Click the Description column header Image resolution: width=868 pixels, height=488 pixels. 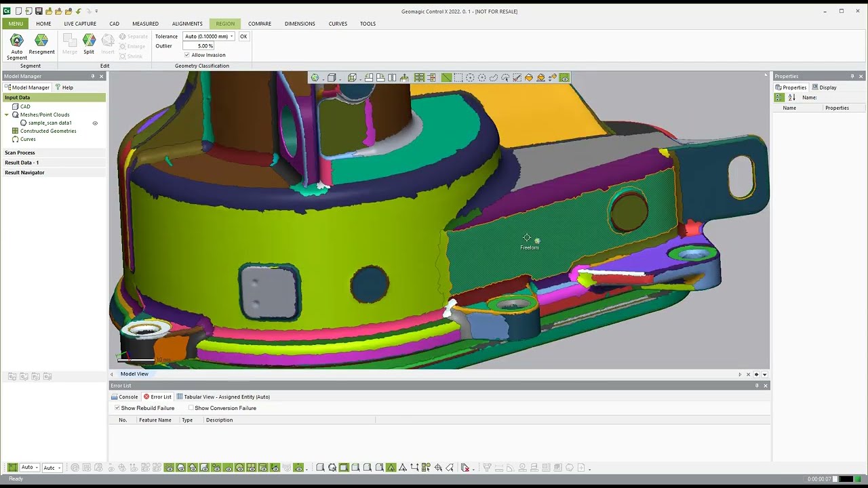coord(219,420)
